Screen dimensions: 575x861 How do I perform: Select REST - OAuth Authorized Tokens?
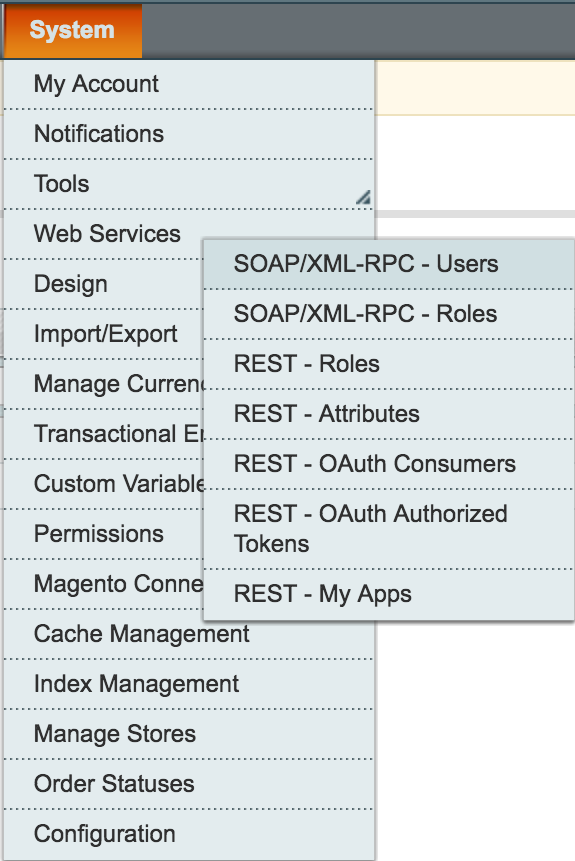coord(389,529)
